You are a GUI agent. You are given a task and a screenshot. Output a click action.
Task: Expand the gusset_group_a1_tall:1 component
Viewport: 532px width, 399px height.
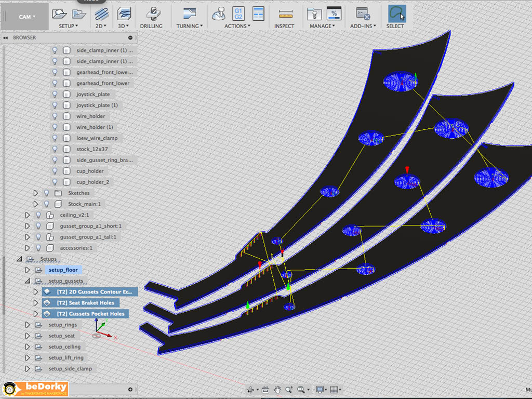[x=28, y=237]
